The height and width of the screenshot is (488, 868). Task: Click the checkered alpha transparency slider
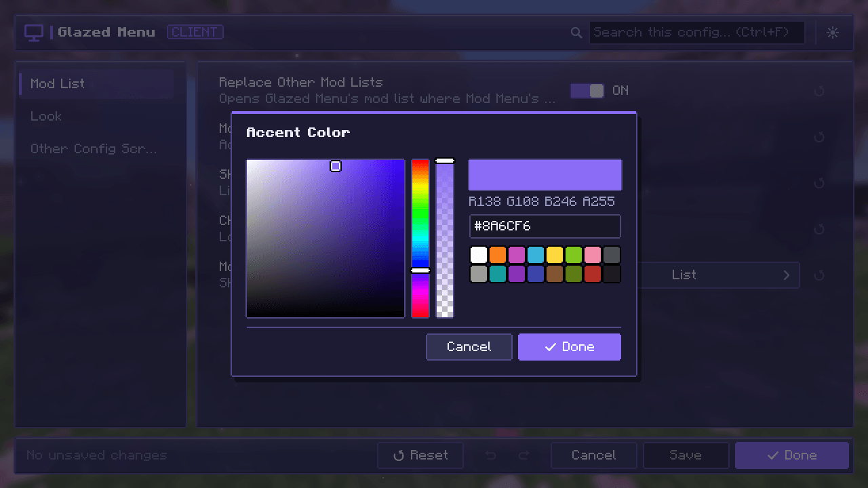point(445,239)
